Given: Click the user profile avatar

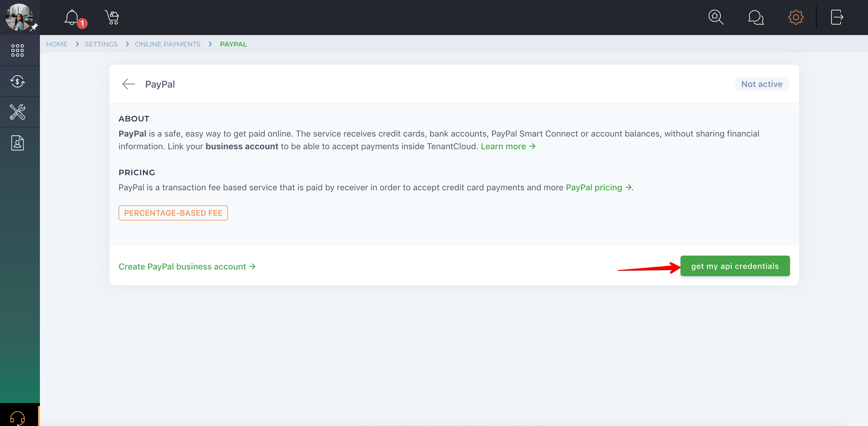Looking at the screenshot, I should (19, 17).
